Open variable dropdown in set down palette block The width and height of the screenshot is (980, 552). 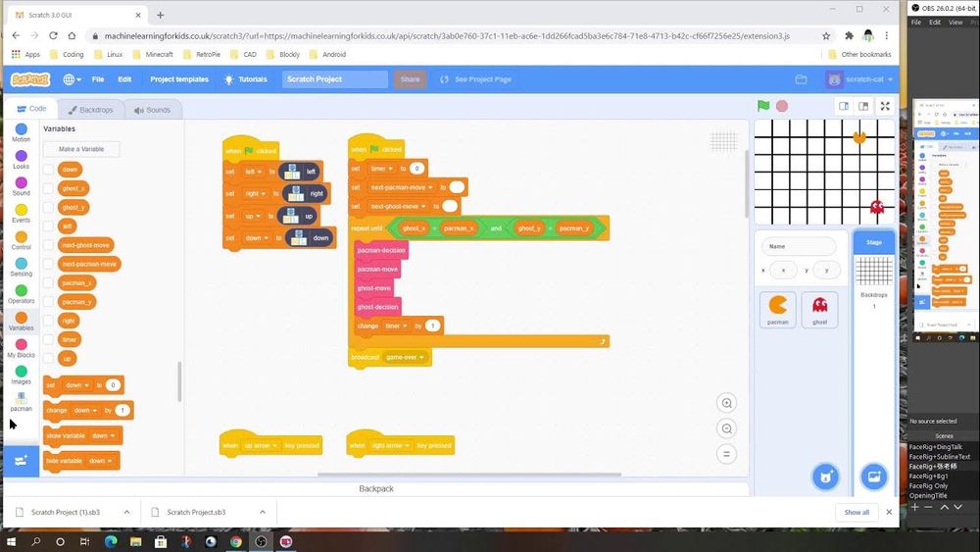(76, 385)
